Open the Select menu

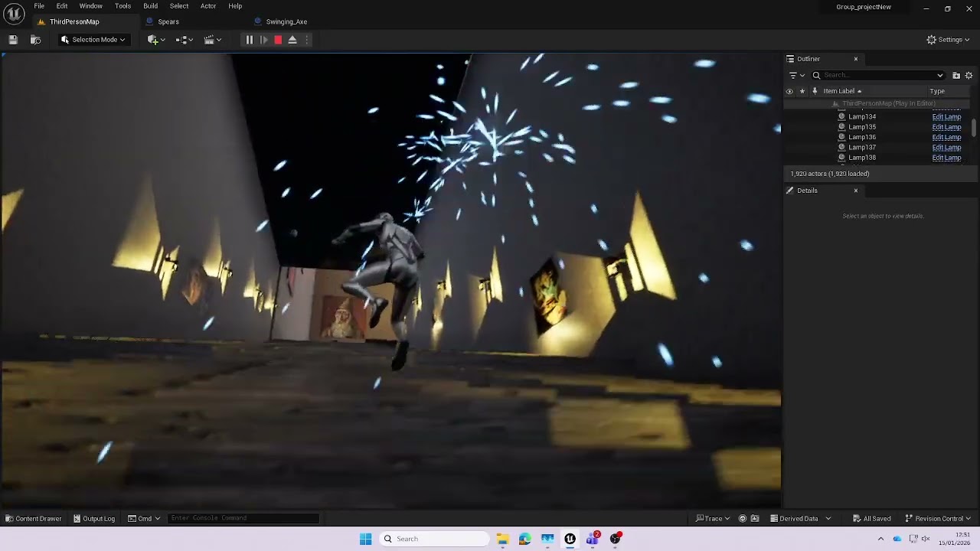tap(179, 6)
